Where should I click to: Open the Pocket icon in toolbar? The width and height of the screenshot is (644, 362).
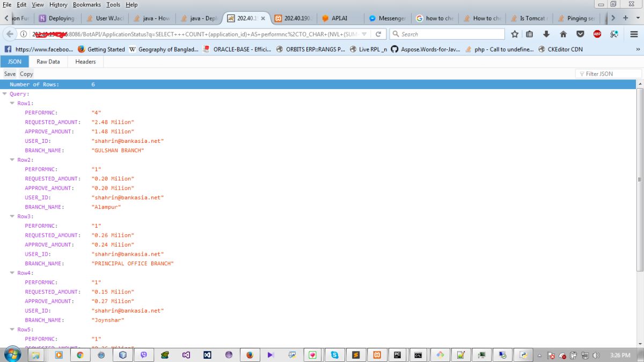[580, 34]
